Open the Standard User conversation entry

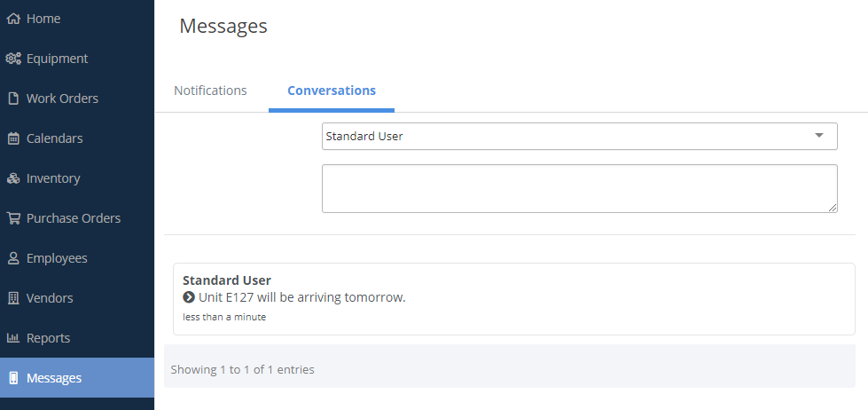click(514, 299)
